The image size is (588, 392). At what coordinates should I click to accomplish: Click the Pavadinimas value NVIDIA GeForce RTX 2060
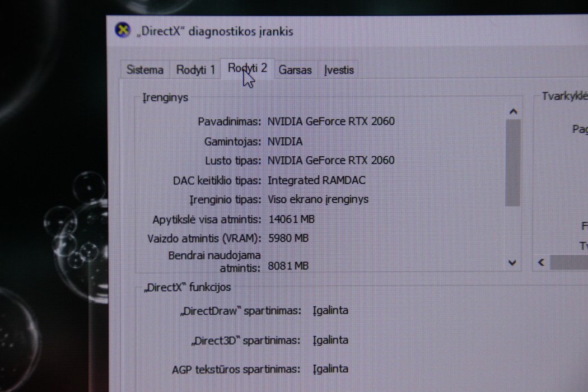331,121
